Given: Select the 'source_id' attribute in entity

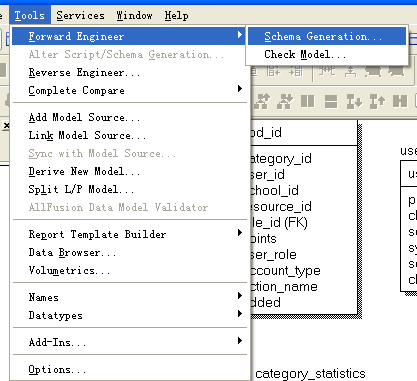Looking at the screenshot, I should click(281, 207).
